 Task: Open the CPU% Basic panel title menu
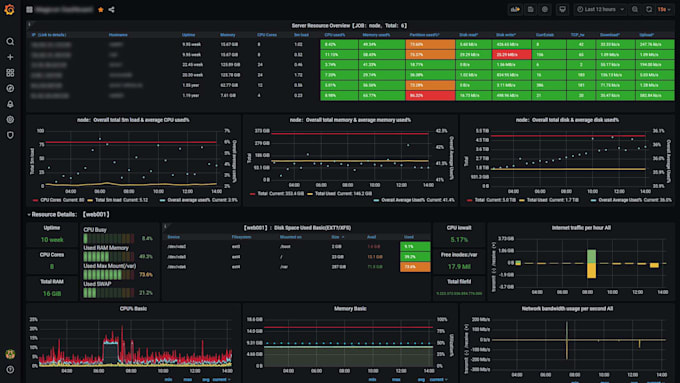pyautogui.click(x=133, y=309)
